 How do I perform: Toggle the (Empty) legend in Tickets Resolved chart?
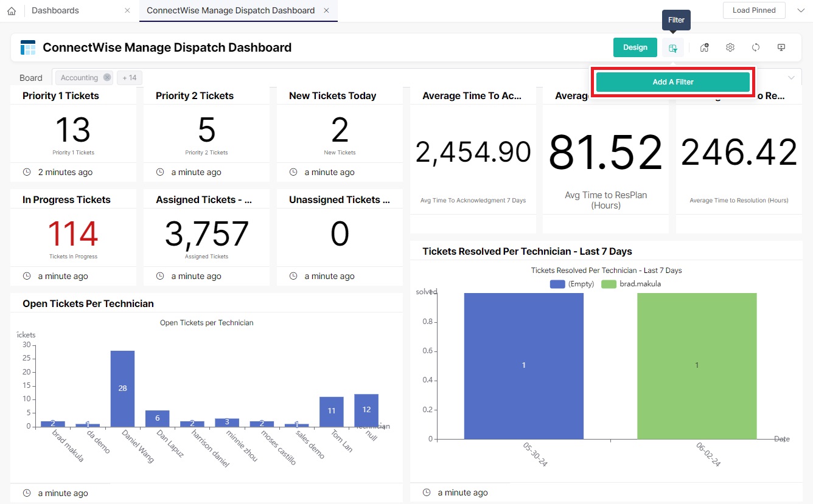click(571, 283)
